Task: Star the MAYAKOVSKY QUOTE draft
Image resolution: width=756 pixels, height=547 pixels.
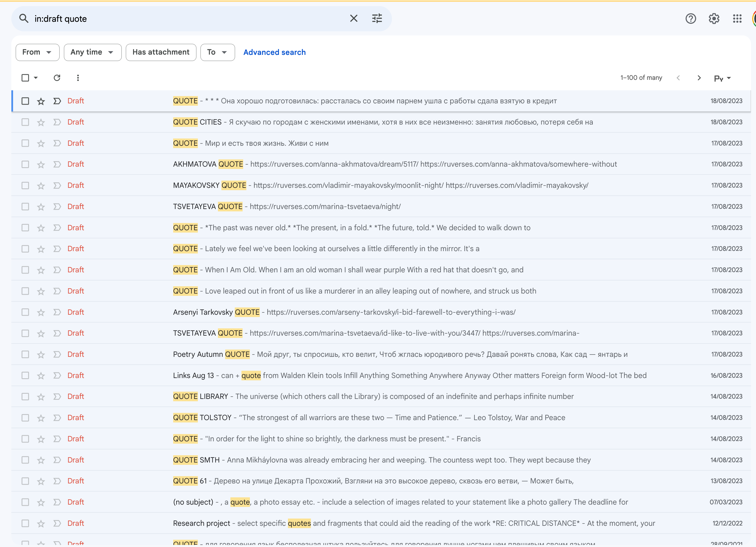Action: 41,186
